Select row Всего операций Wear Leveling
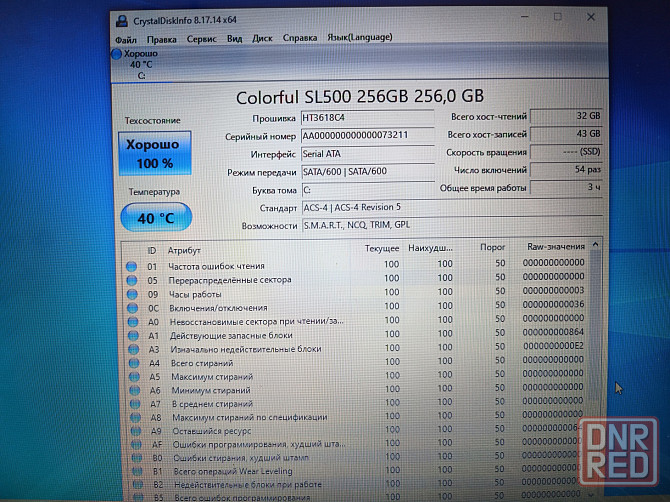The width and height of the screenshot is (670, 502). point(357,470)
